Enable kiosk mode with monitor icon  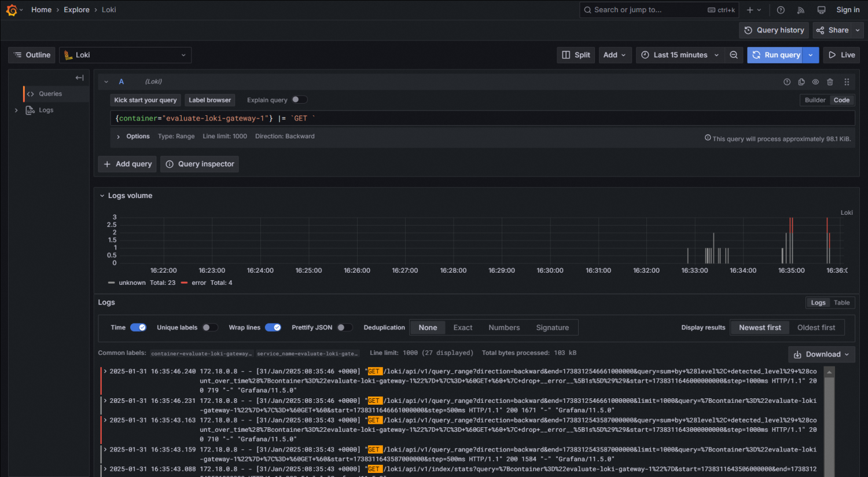(x=821, y=9)
